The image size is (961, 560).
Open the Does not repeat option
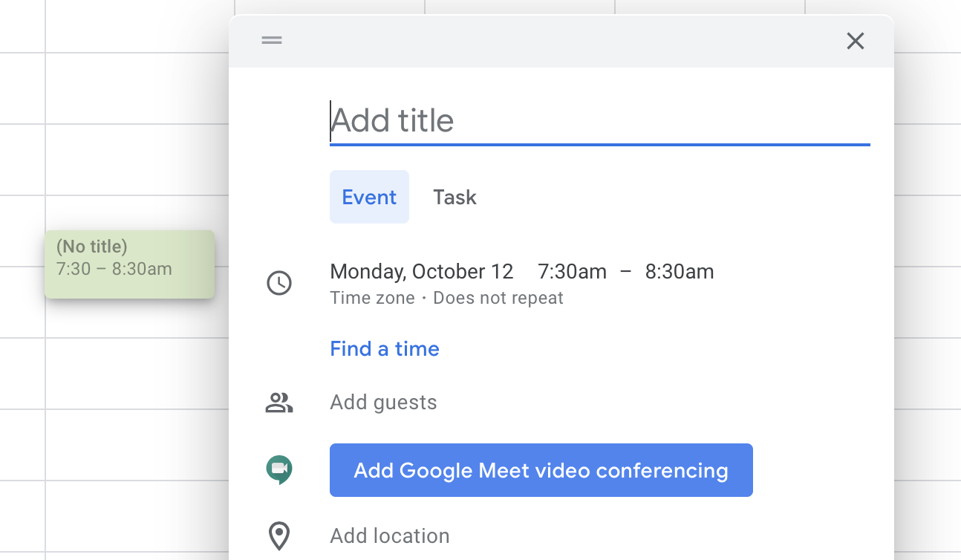[498, 298]
